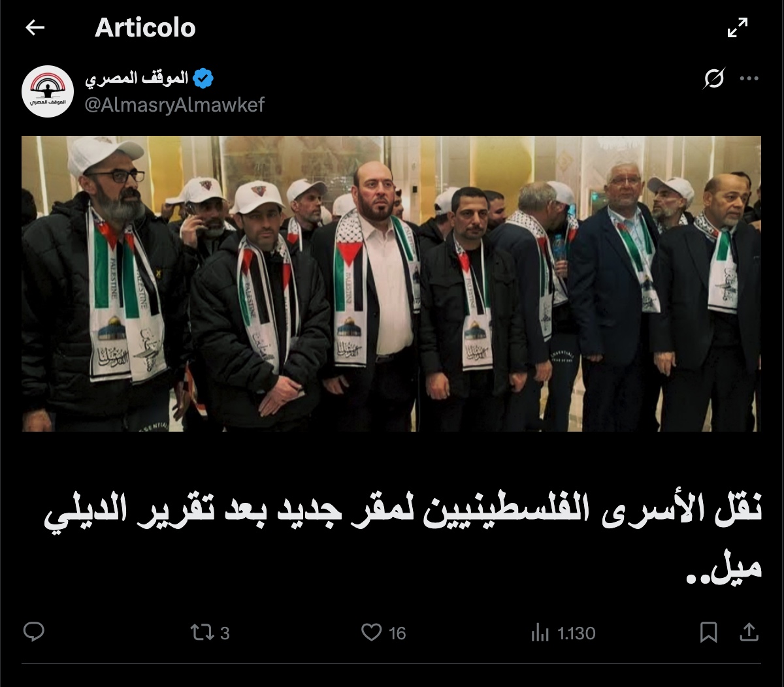Repost the article with 3 reposts
The width and height of the screenshot is (784, 687).
201,632
